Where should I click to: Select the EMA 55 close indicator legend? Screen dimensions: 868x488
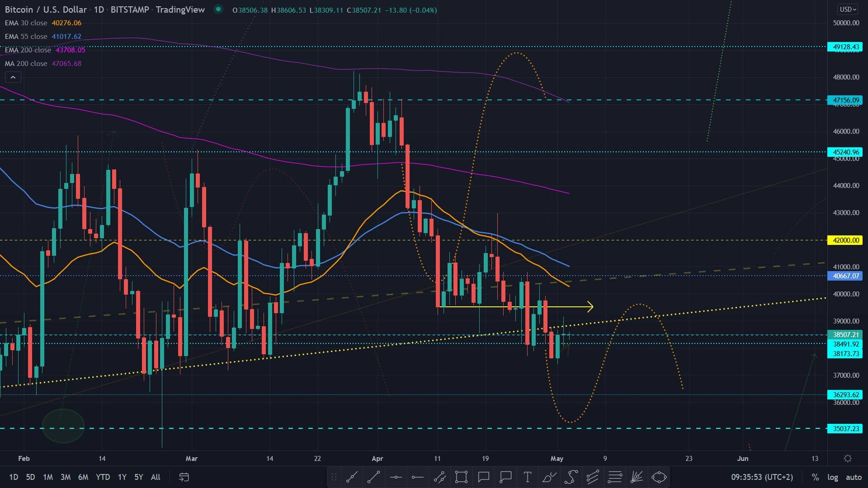(x=26, y=37)
